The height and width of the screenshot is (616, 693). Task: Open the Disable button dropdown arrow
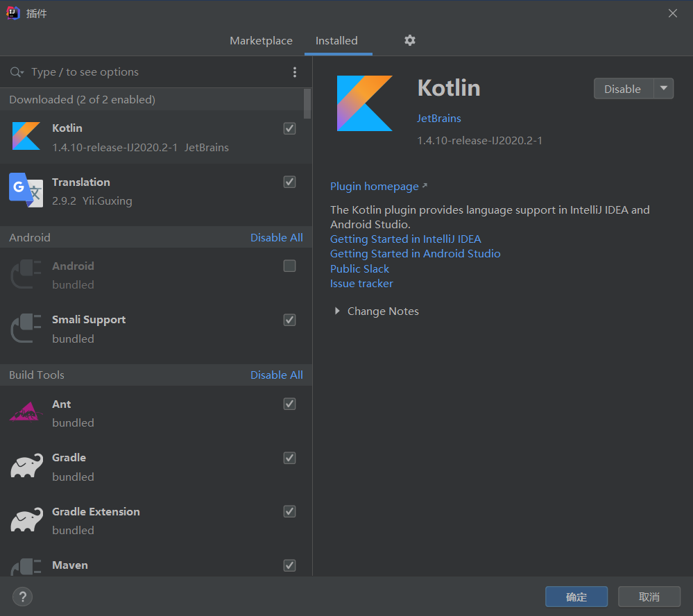(x=663, y=88)
